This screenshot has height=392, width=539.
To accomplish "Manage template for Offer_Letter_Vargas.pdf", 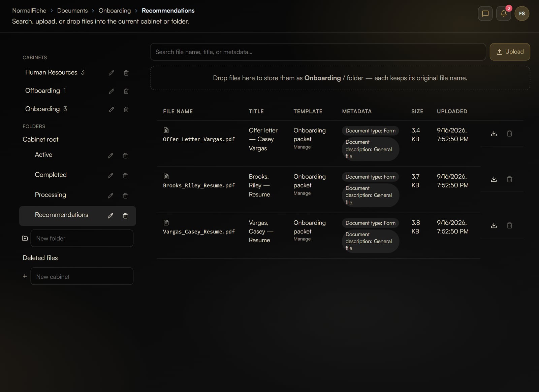I will (x=302, y=147).
